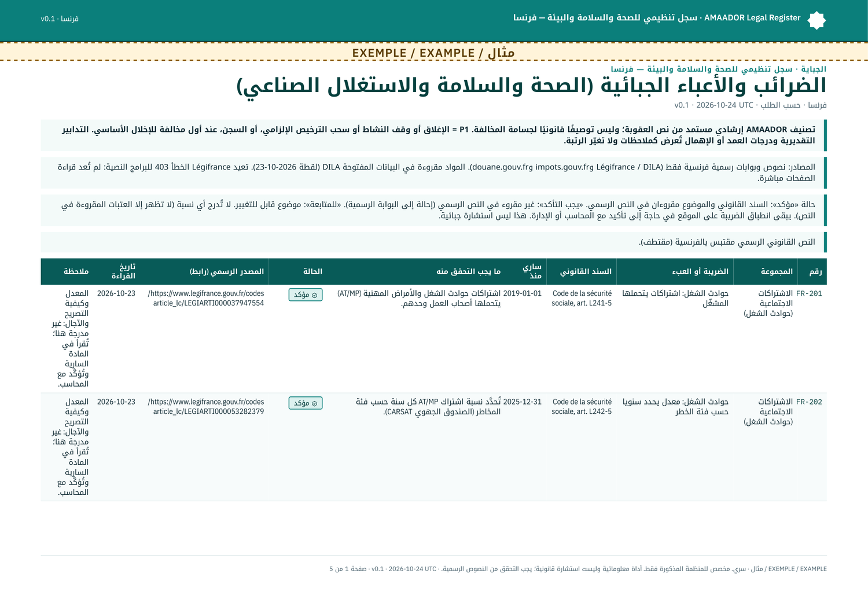This screenshot has width=868, height=614.
Task: Click the footer text with صفحة 1 من 5
Action: tap(578, 569)
